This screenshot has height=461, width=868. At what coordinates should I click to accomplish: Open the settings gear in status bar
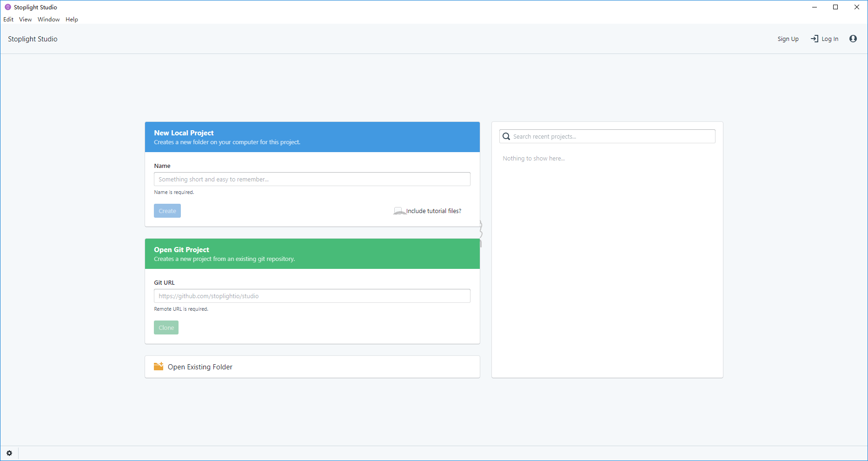(9, 453)
